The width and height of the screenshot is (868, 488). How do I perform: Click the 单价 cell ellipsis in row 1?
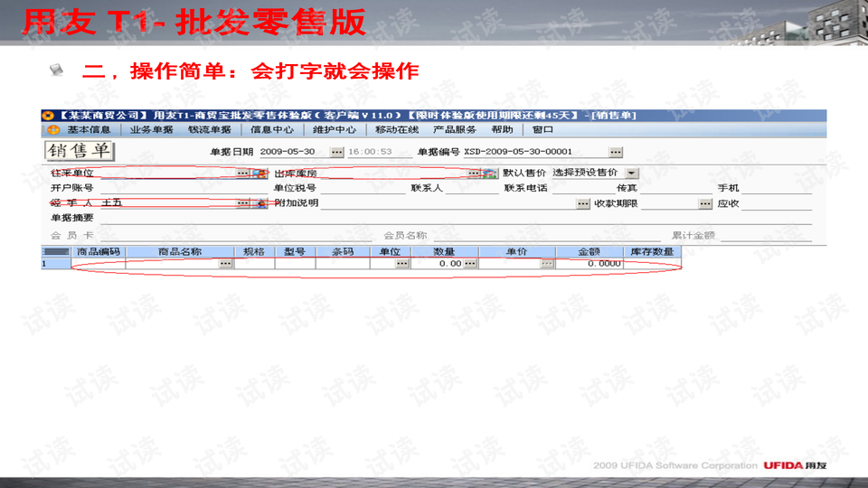(x=546, y=264)
